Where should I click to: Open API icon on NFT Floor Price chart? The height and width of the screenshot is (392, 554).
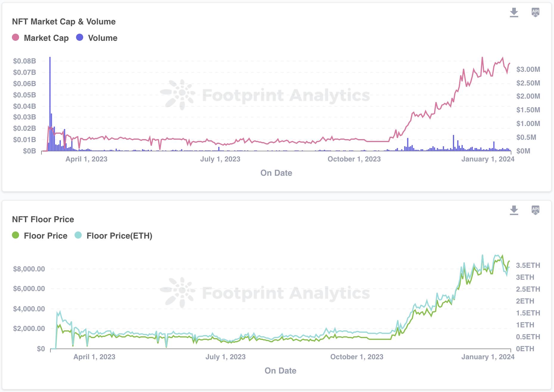click(x=535, y=210)
